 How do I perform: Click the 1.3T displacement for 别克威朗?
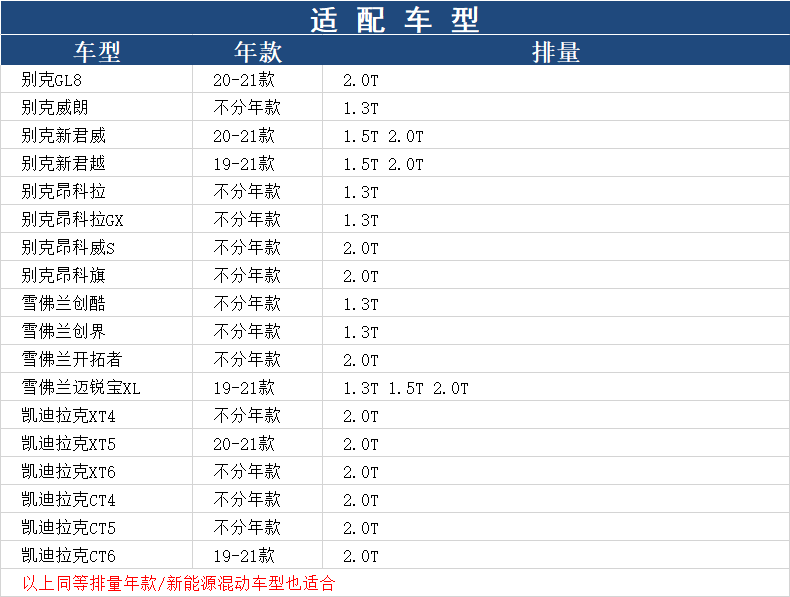pyautogui.click(x=361, y=108)
